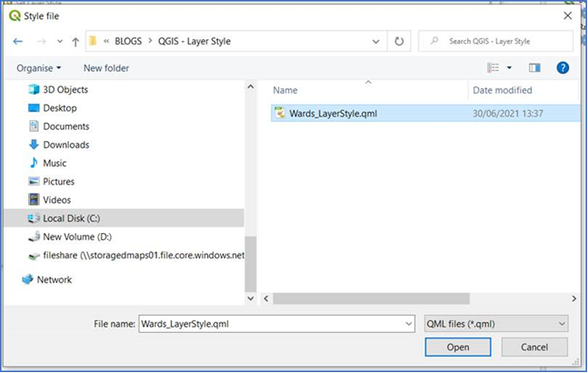Go up one folder level
The height and width of the screenshot is (373, 588).
75,42
